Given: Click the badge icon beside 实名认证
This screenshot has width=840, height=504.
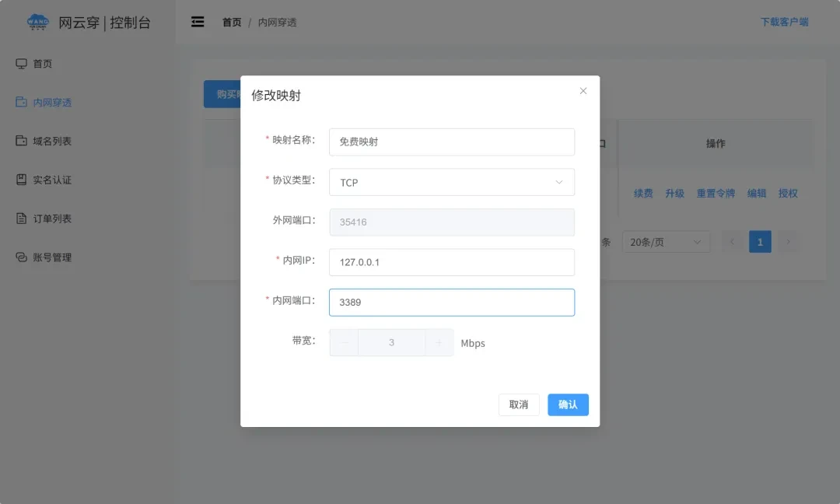Looking at the screenshot, I should (x=22, y=180).
